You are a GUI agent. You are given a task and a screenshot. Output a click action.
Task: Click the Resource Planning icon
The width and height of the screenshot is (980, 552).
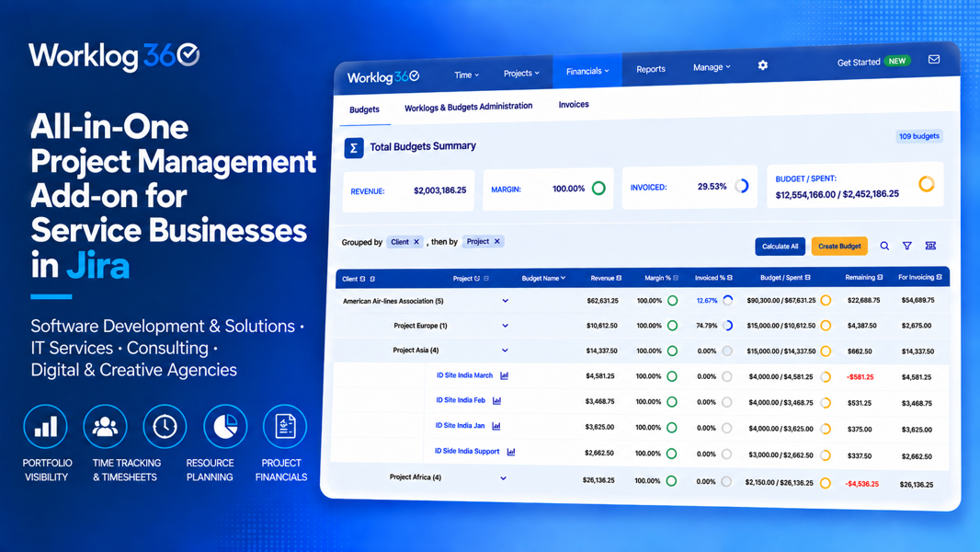point(225,426)
